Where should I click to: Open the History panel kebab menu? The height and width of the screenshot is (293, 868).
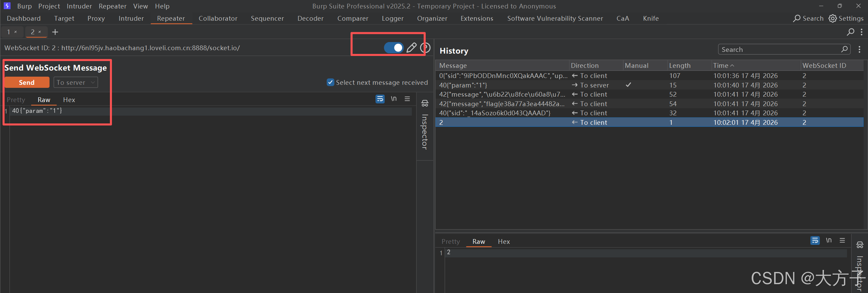point(859,50)
